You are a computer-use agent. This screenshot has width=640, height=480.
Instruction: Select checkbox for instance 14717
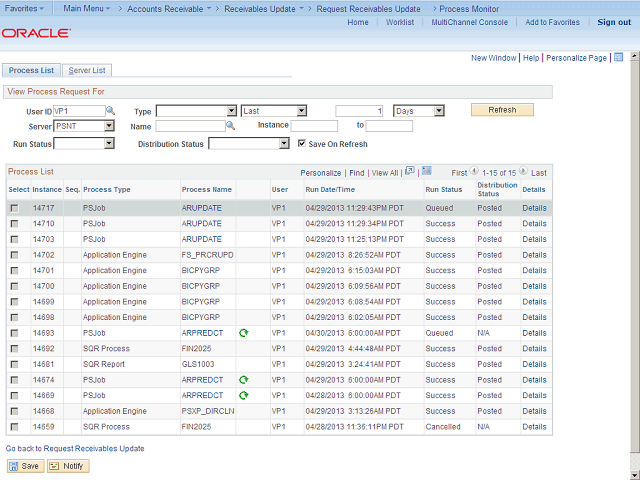[14, 208]
